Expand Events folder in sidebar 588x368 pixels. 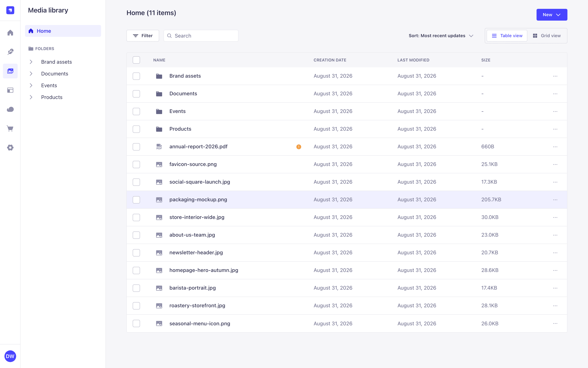click(31, 85)
